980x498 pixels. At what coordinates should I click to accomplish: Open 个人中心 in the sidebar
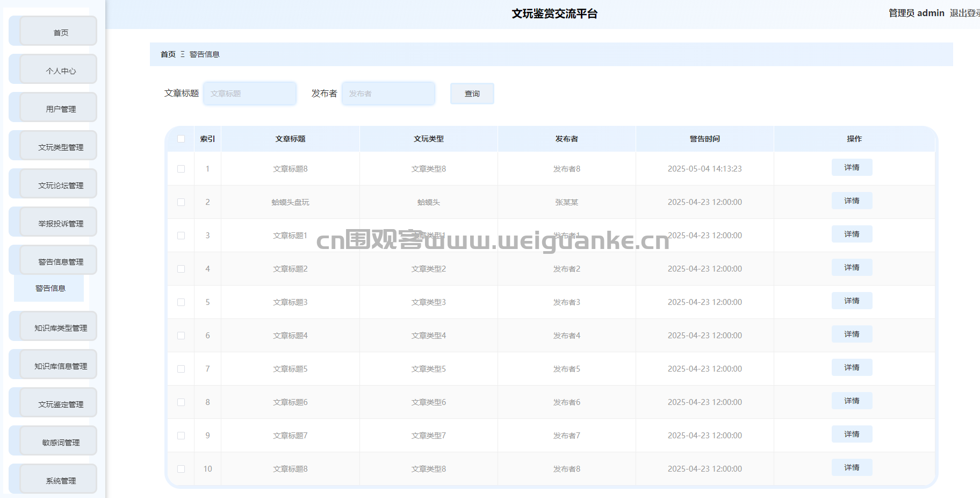[x=61, y=71]
